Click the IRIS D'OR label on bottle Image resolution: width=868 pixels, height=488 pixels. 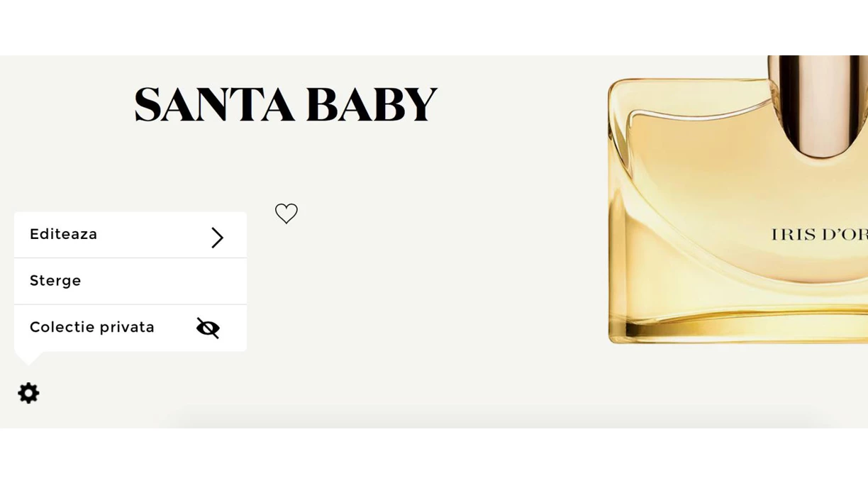click(x=819, y=235)
